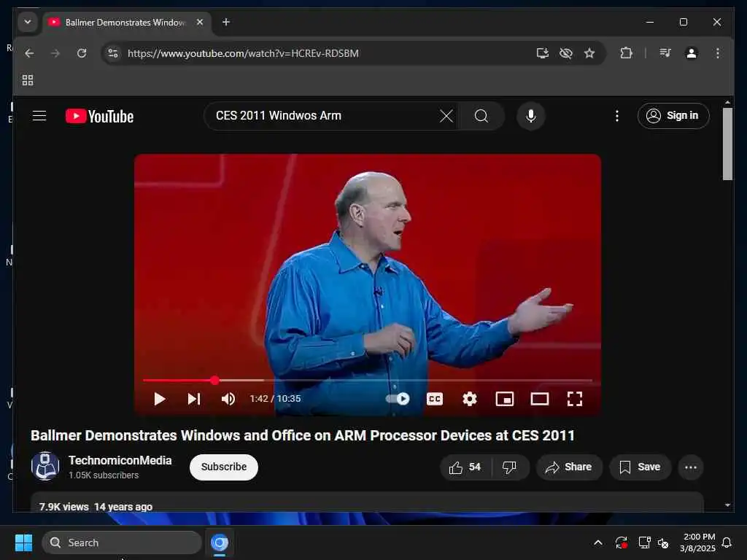Screen dimensions: 747x560
Task: Open the notifications bell
Action: [x=727, y=542]
